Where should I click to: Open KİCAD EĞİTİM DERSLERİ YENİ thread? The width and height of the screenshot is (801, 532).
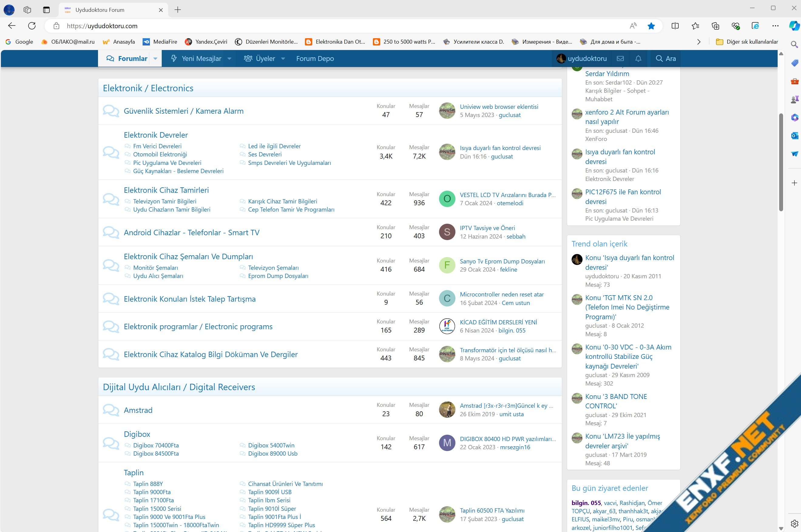pyautogui.click(x=498, y=322)
